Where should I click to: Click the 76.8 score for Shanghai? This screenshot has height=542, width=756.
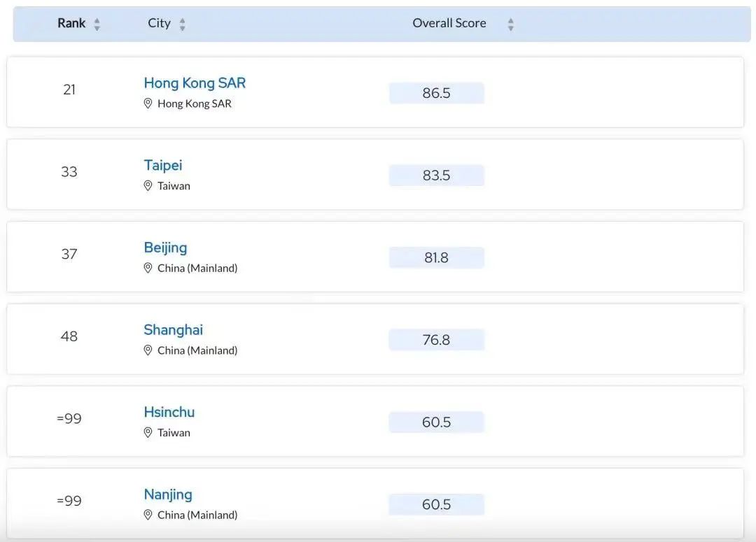pos(436,340)
